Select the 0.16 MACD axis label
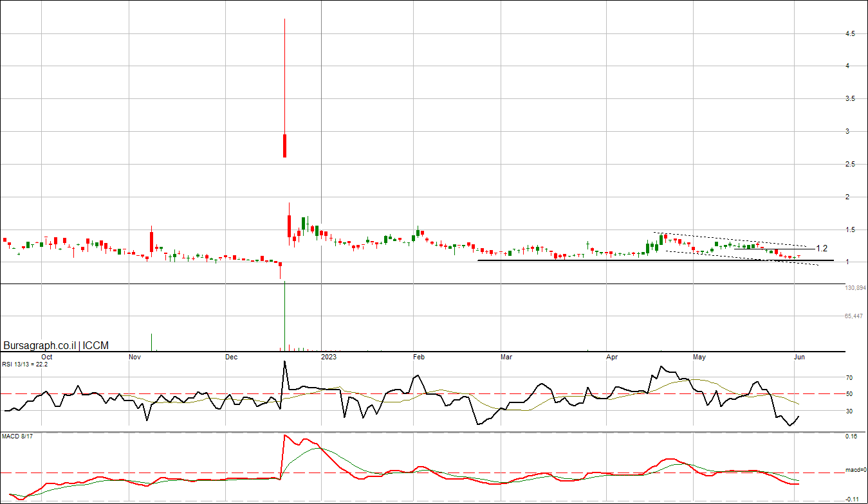868x504 pixels. (x=851, y=437)
